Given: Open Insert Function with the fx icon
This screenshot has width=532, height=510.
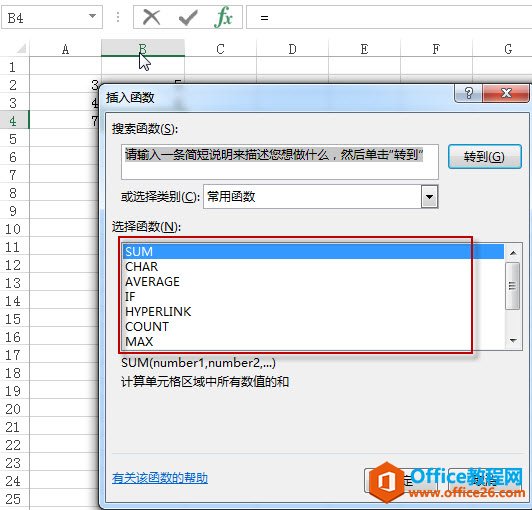Looking at the screenshot, I should [x=224, y=17].
